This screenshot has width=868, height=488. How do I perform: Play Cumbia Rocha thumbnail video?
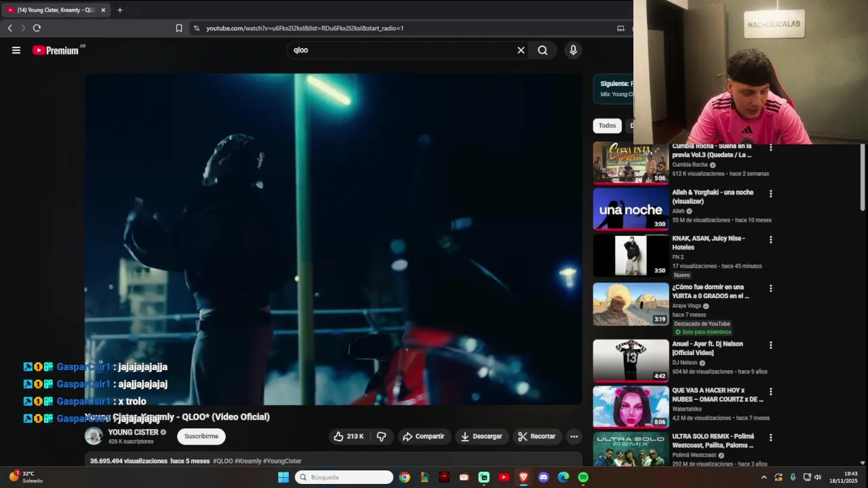coord(631,163)
